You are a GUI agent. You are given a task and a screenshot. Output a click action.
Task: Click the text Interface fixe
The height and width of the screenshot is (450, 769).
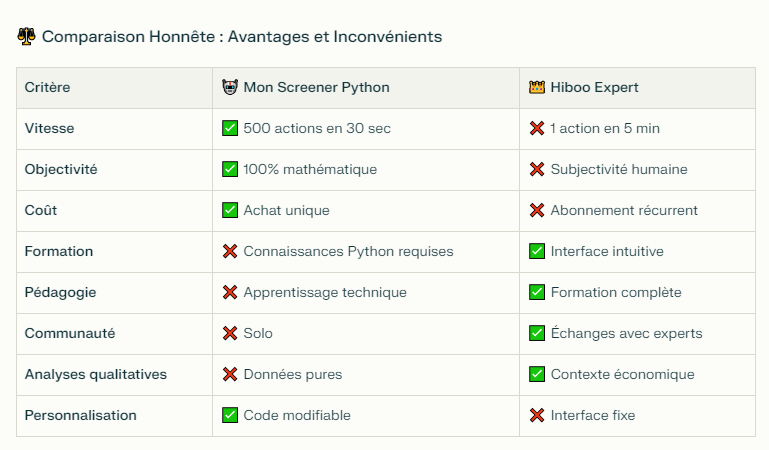(593, 415)
